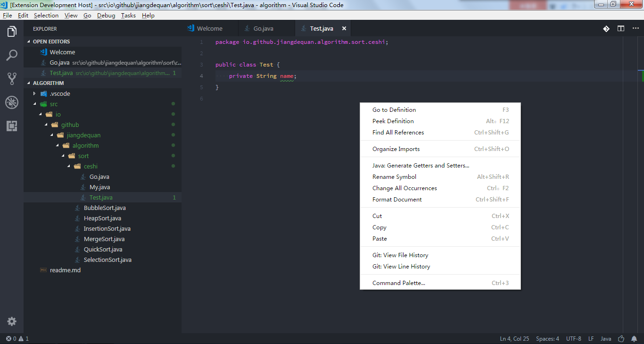Collapse the github folder
The image size is (644, 344).
point(46,125)
